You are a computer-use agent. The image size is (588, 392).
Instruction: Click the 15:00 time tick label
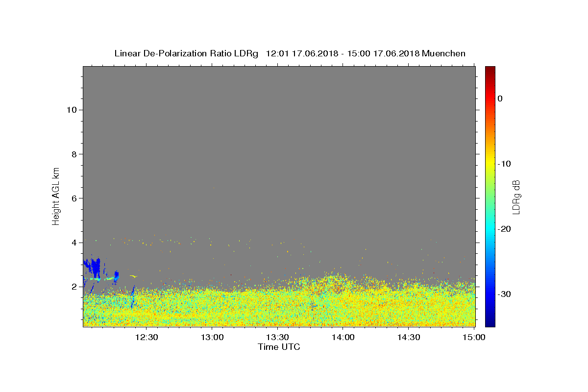(x=474, y=337)
